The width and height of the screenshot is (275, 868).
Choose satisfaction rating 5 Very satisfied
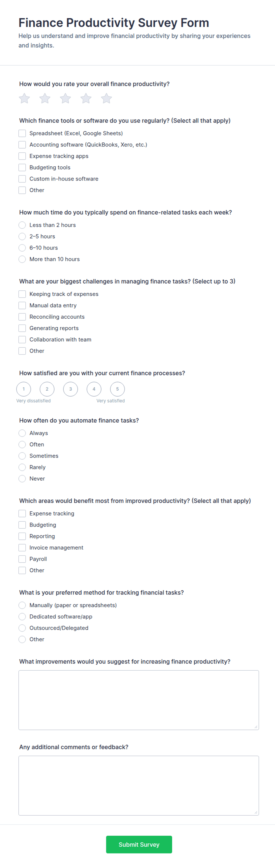click(117, 389)
